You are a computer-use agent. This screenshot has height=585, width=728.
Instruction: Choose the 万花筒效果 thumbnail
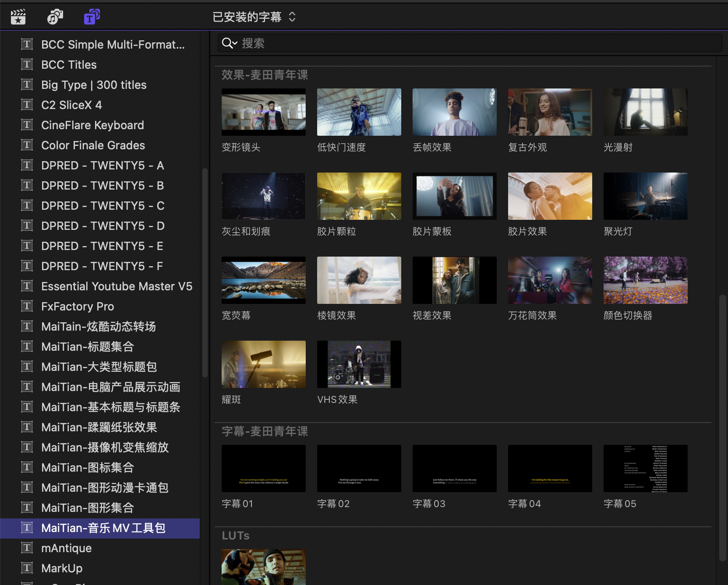550,280
